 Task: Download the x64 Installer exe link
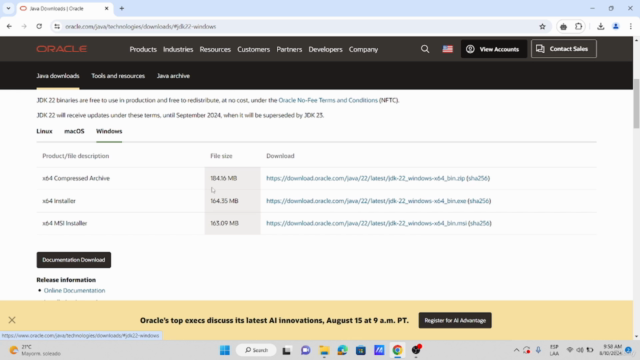[x=366, y=201]
